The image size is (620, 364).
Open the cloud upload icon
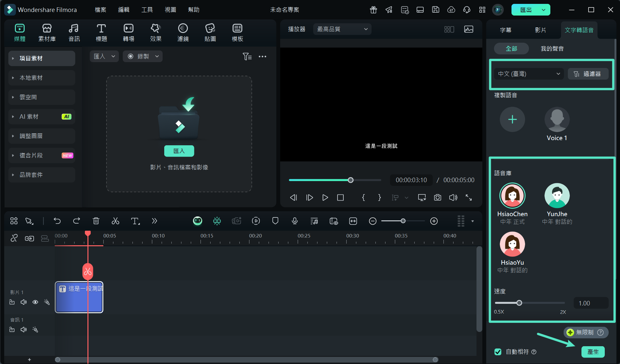pos(451,10)
